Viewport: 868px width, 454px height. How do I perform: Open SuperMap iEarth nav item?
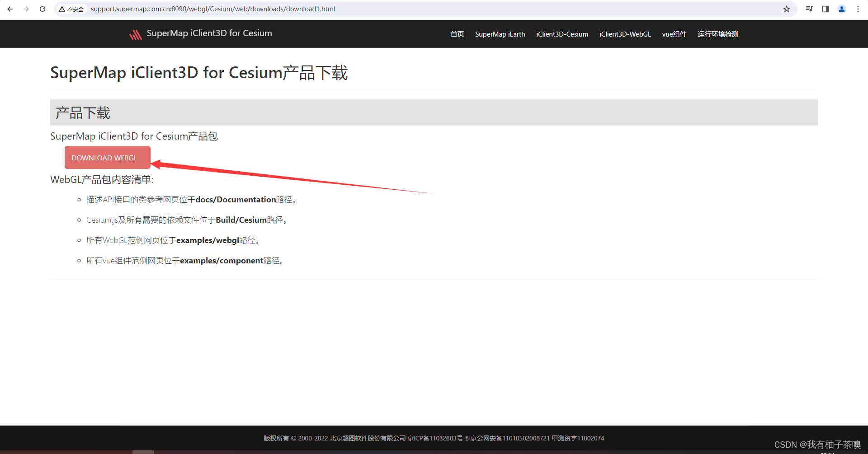pyautogui.click(x=500, y=34)
